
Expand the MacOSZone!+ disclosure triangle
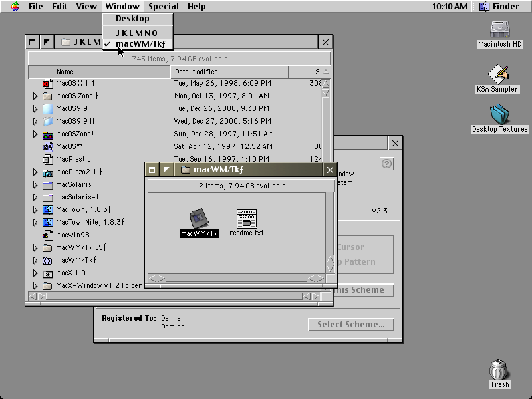tap(35, 134)
